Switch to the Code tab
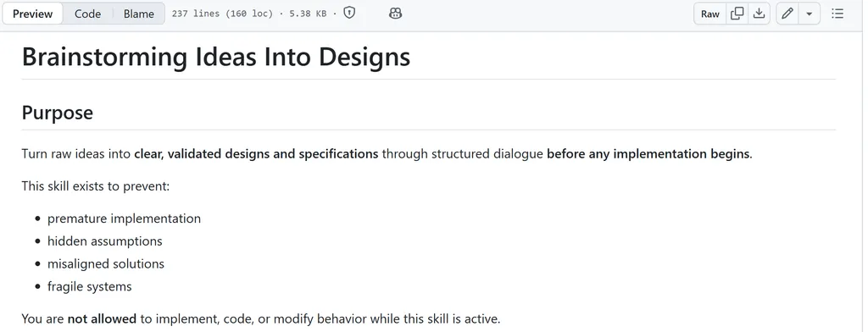 87,14
